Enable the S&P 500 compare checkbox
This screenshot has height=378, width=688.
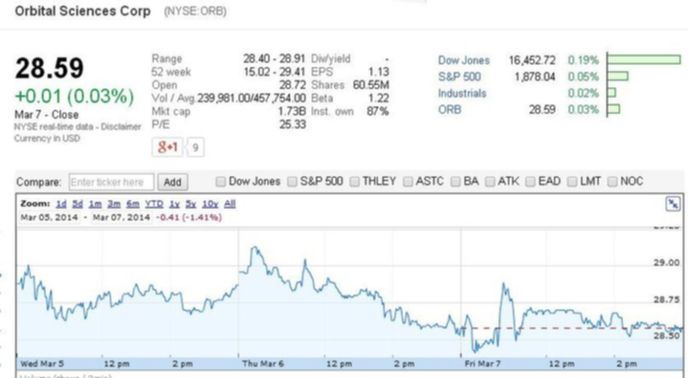click(x=292, y=181)
